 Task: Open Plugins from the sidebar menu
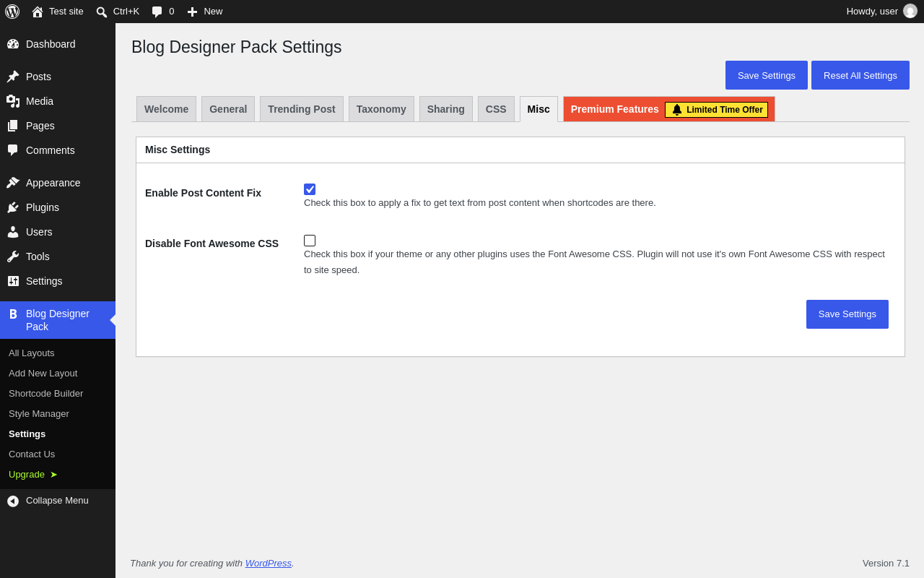coord(58,207)
